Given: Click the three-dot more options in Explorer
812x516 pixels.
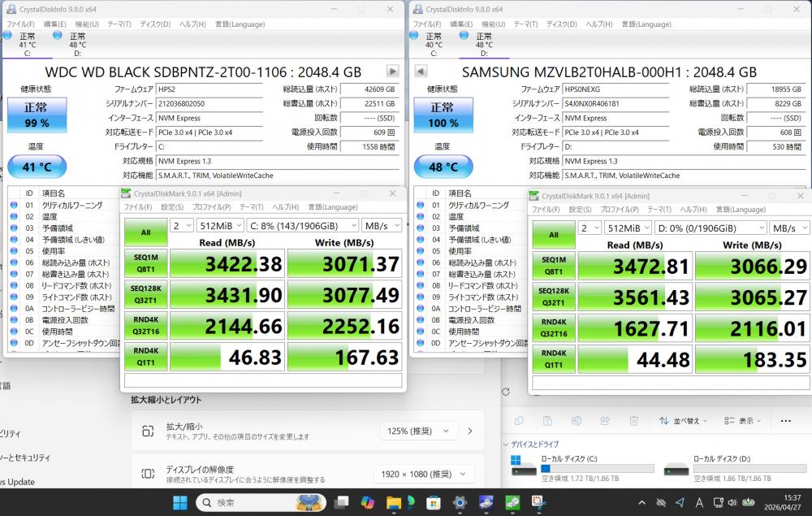Looking at the screenshot, I should (x=785, y=421).
